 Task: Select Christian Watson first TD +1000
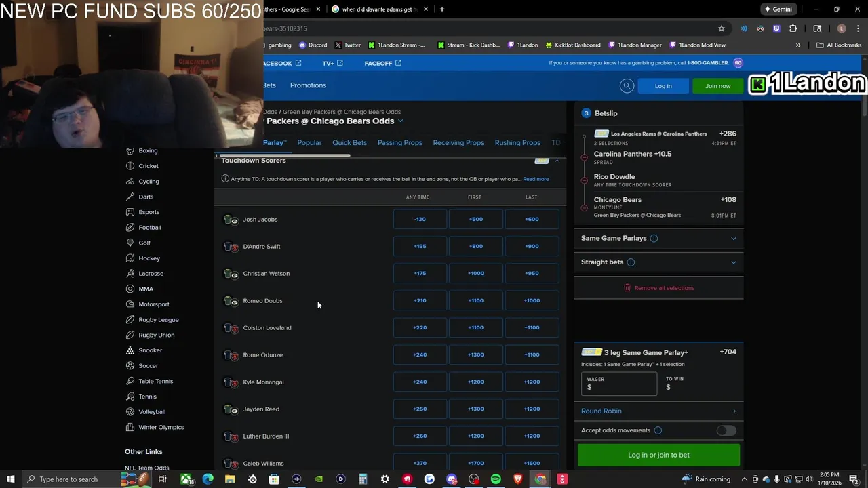coord(475,274)
